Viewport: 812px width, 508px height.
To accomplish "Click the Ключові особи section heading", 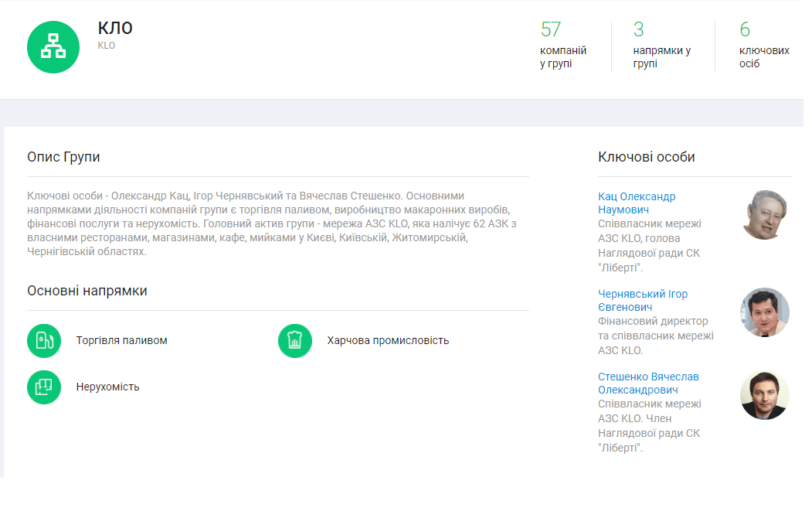I will [x=646, y=157].
